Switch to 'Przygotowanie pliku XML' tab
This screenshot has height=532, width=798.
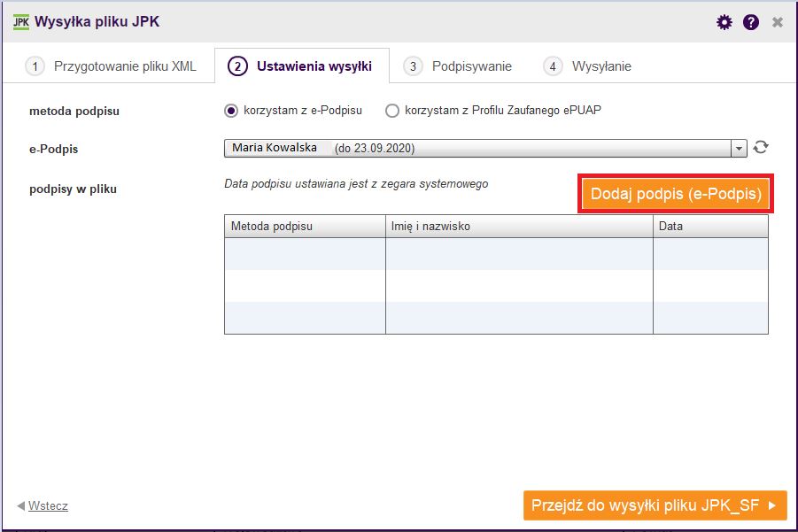click(x=125, y=66)
